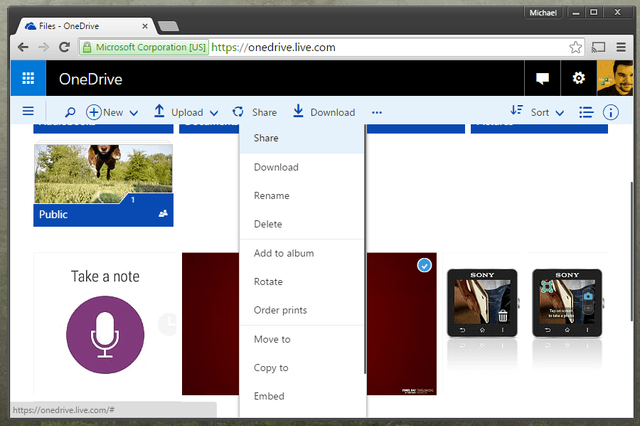Click the Upload arrow icon
The image size is (640, 426).
pos(159,111)
